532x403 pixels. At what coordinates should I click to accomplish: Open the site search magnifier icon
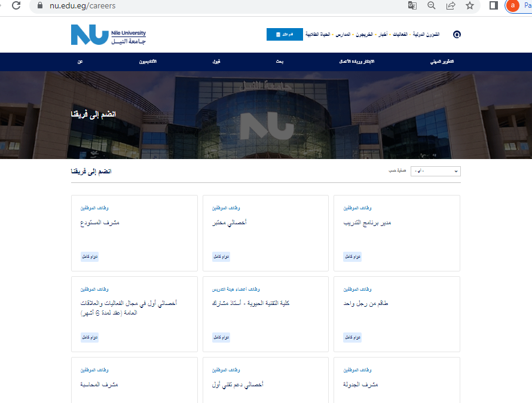(457, 35)
